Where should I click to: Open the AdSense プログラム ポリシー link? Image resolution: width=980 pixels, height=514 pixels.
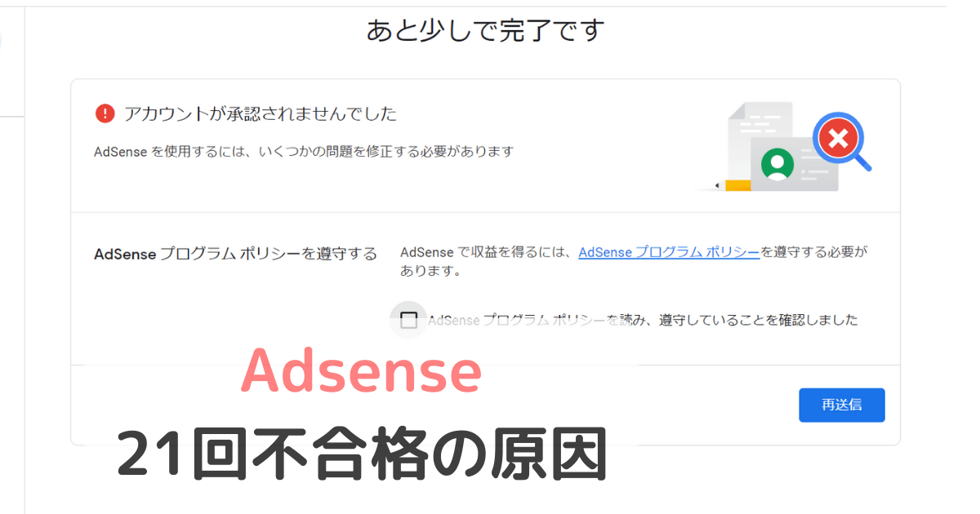669,252
